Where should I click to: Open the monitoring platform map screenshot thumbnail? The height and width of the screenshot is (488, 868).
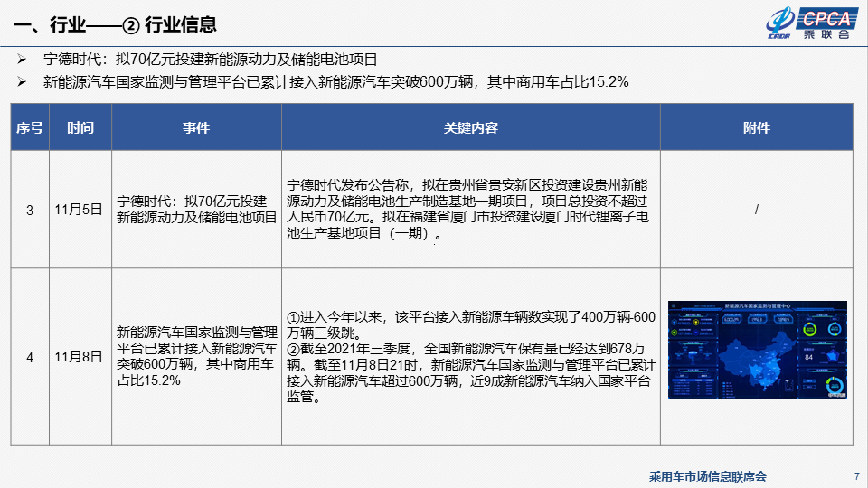pos(757,350)
